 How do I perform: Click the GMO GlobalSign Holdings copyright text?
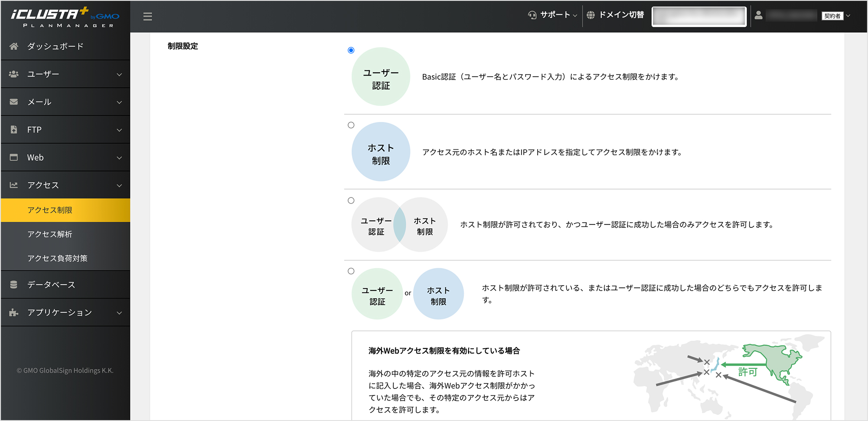(x=65, y=371)
